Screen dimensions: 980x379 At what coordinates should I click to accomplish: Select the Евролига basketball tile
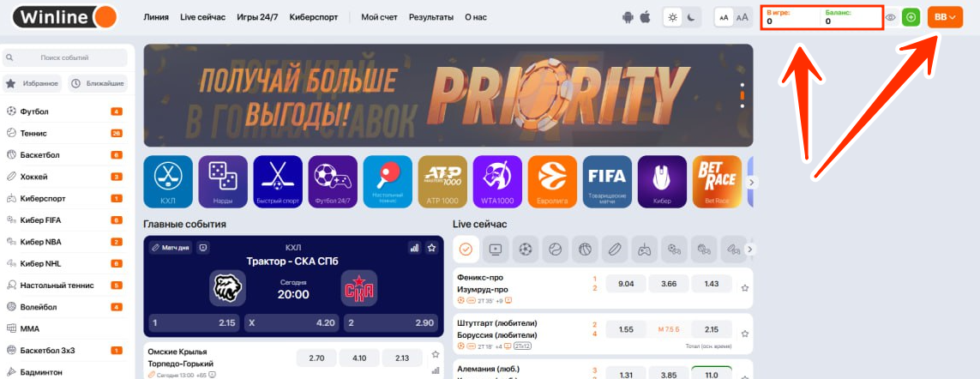click(x=552, y=182)
